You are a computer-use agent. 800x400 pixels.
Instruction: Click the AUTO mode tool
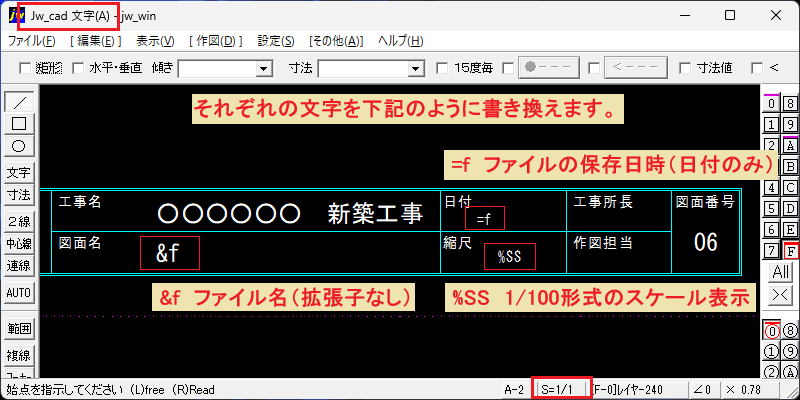19,293
